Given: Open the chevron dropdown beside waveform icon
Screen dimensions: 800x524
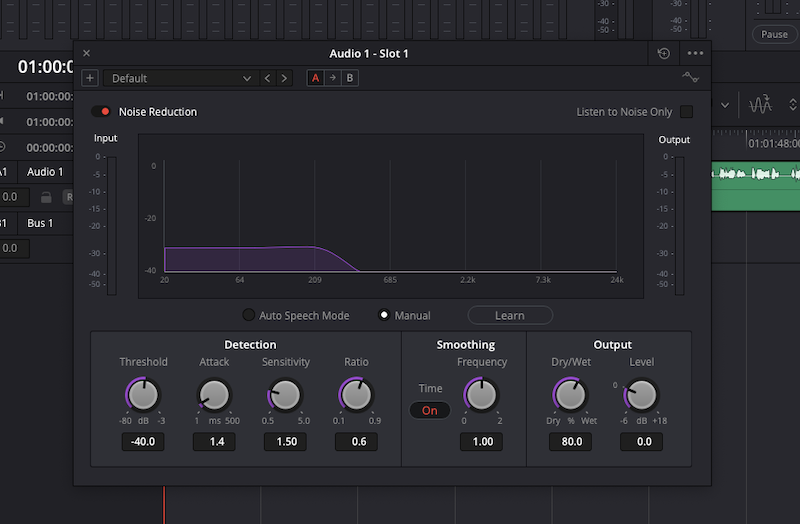Looking at the screenshot, I should (x=724, y=105).
